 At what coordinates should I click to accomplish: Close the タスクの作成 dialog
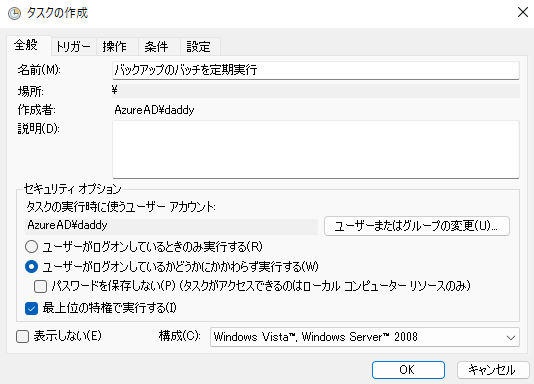tap(522, 12)
